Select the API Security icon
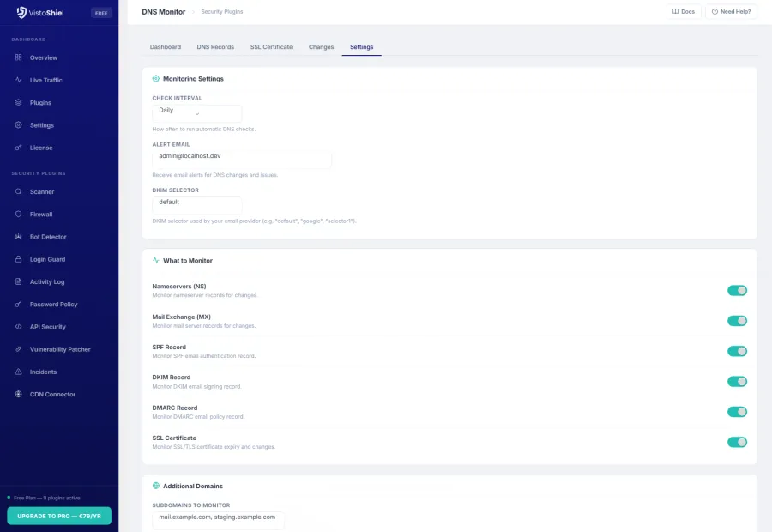Screen dimensions: 772x532 pos(19,327)
